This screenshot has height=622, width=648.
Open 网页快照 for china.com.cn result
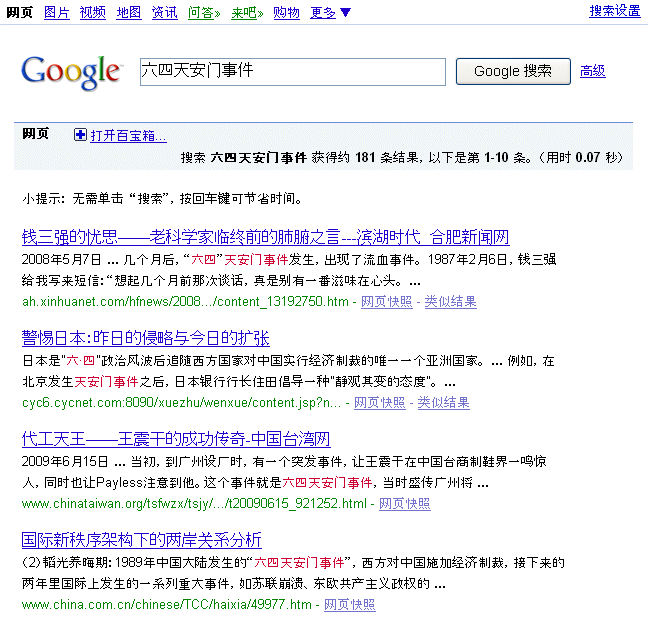[x=350, y=605]
